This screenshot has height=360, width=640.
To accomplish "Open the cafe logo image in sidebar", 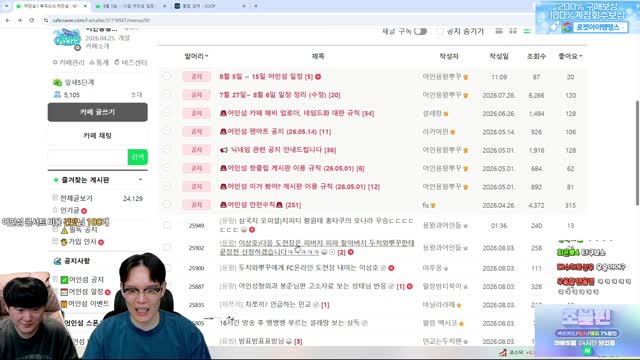I will tap(67, 39).
